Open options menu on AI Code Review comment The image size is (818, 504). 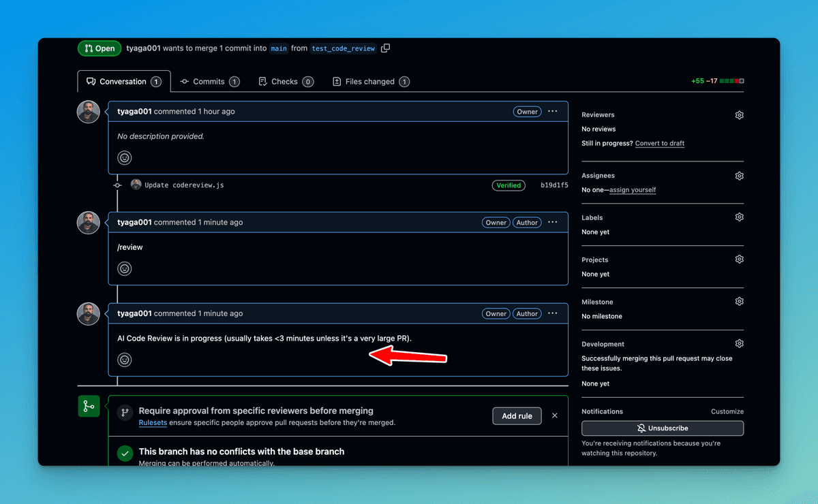click(x=553, y=313)
